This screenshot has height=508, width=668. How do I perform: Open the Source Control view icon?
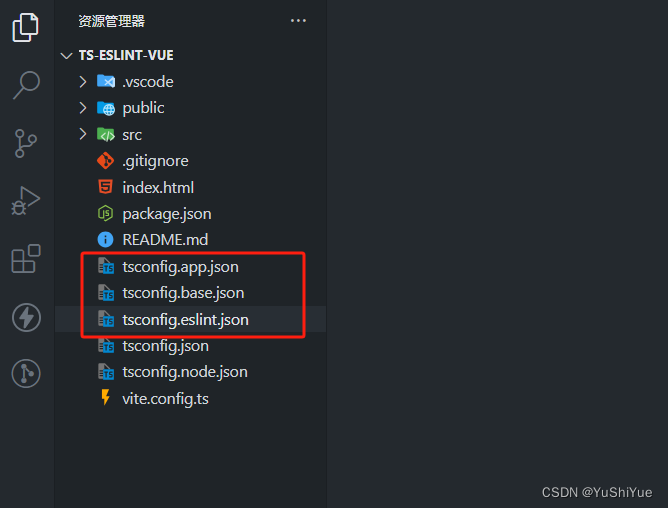point(26,143)
